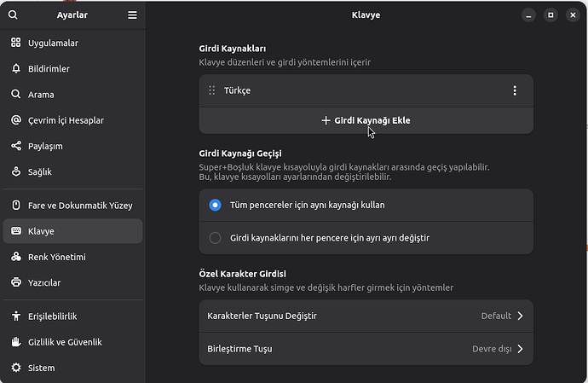Open the three-dot menu for Türkçe

(x=515, y=90)
